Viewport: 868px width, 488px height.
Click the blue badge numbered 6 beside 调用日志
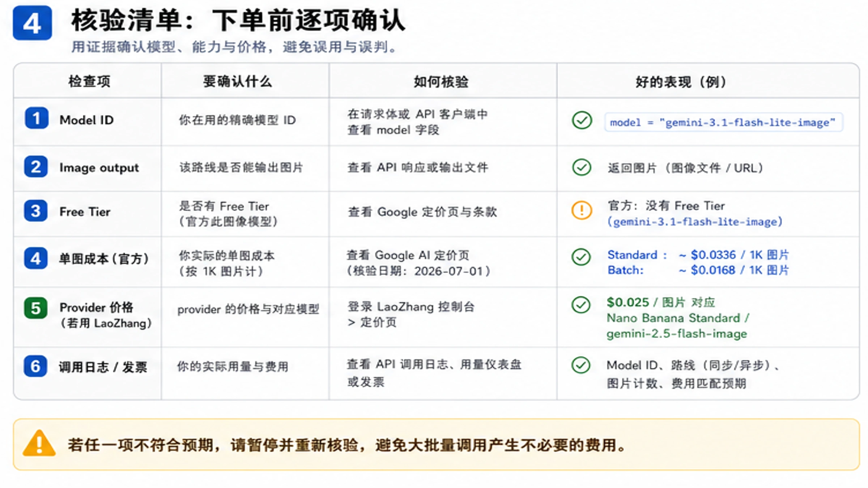click(35, 366)
